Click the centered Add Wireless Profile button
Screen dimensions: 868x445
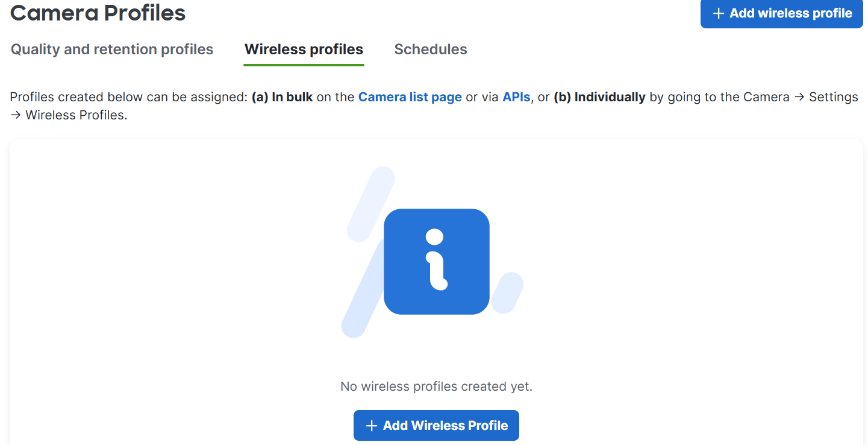tap(436, 426)
